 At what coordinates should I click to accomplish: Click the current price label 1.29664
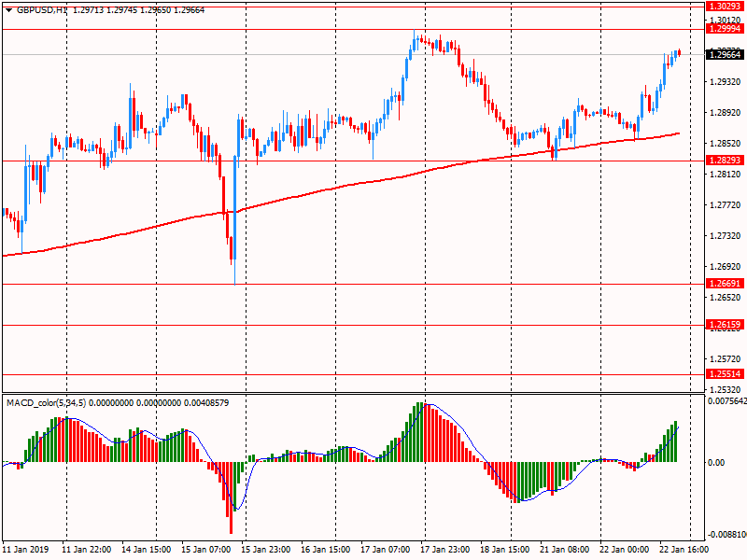click(725, 55)
